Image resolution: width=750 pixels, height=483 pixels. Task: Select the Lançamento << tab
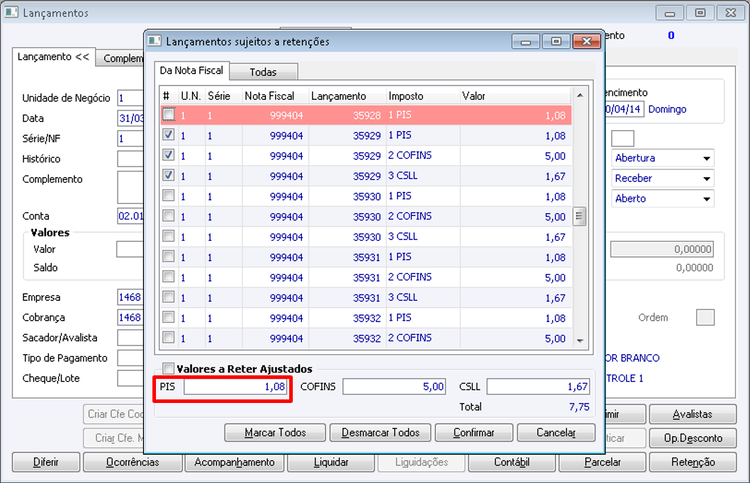pyautogui.click(x=54, y=57)
